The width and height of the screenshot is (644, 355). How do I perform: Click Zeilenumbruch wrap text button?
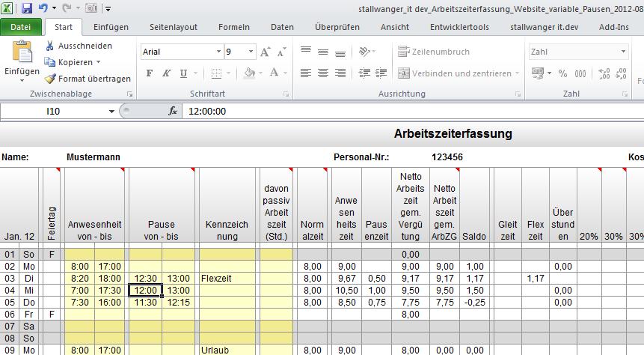click(433, 52)
